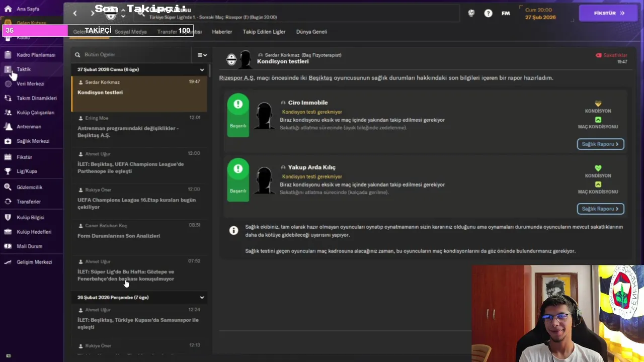Switch to the Haberler tab
Image resolution: width=644 pixels, height=362 pixels.
pos(222,32)
